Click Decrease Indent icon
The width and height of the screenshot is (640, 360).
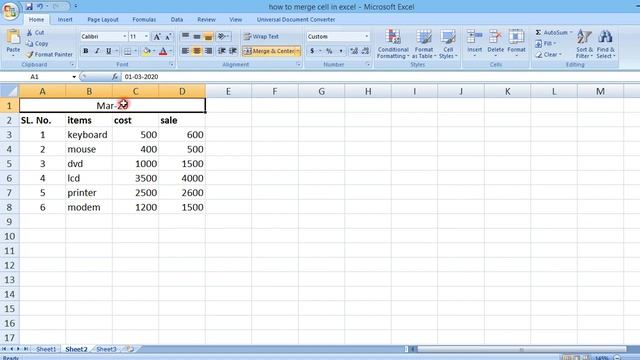(x=222, y=51)
